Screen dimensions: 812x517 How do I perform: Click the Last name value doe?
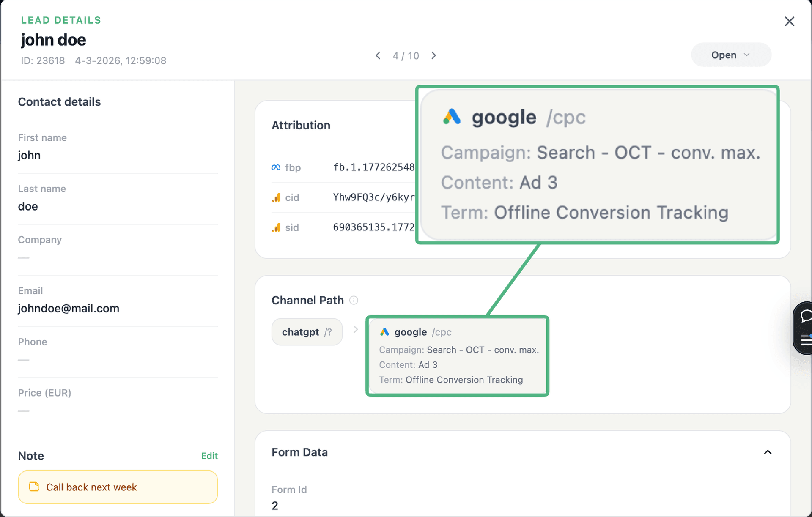pyautogui.click(x=28, y=206)
